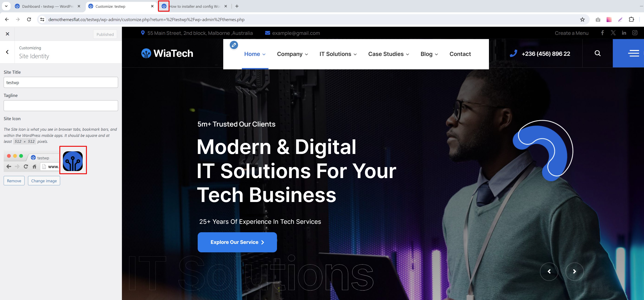Go to next slide arrow in hero slider
The image size is (644, 300).
point(575,271)
